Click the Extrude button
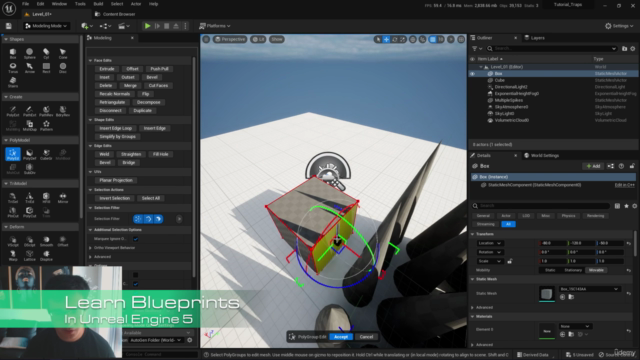The image size is (640, 360). 107,69
